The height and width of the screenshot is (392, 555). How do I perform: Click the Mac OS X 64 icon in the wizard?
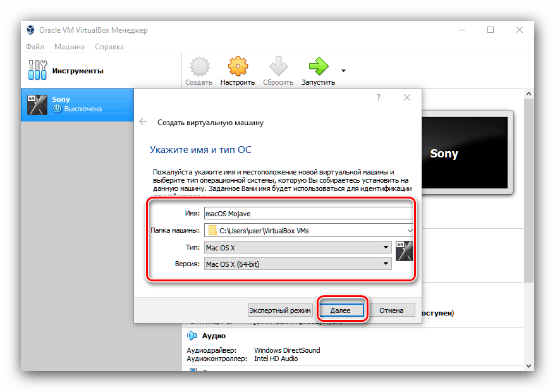click(x=404, y=251)
